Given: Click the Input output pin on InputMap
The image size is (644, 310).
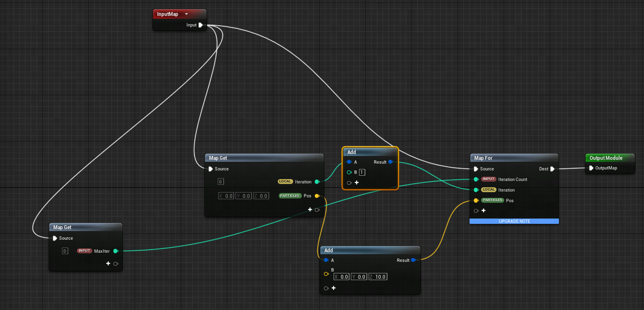Looking at the screenshot, I should (x=200, y=25).
